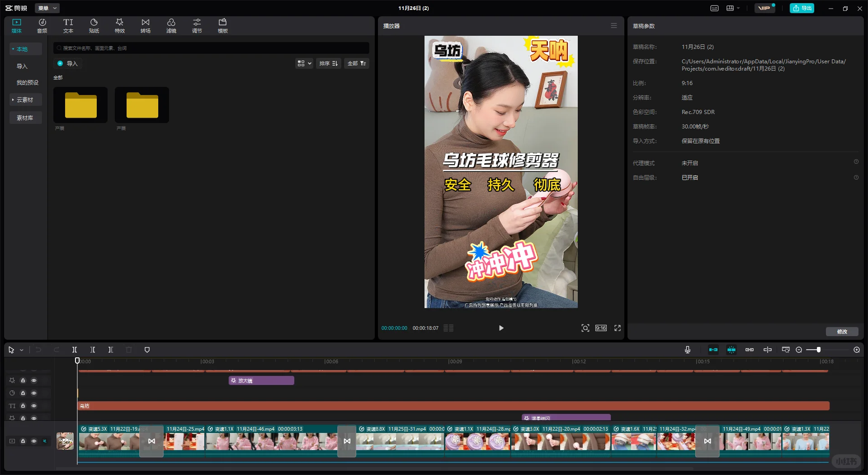The width and height of the screenshot is (868, 475).
Task: Zoom in the timeline
Action: click(x=857, y=350)
